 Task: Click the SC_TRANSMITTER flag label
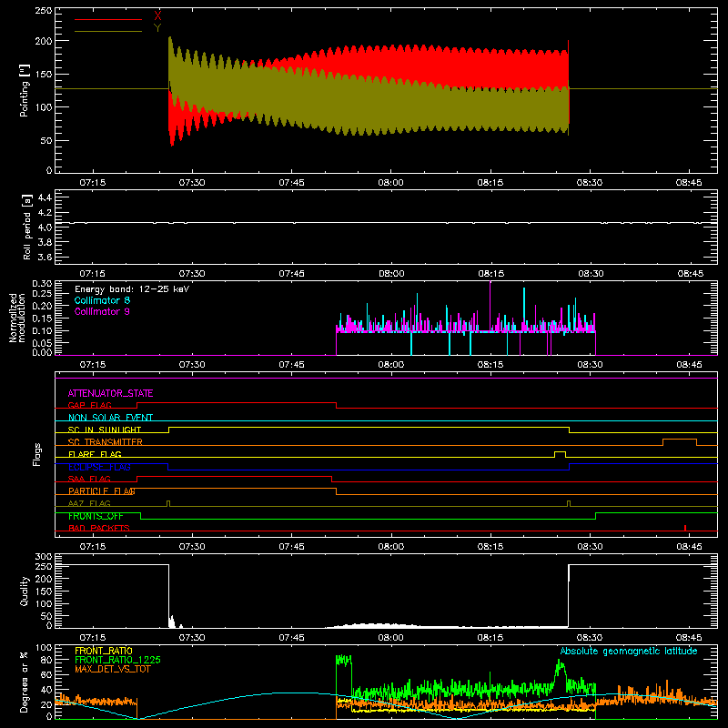point(106,441)
